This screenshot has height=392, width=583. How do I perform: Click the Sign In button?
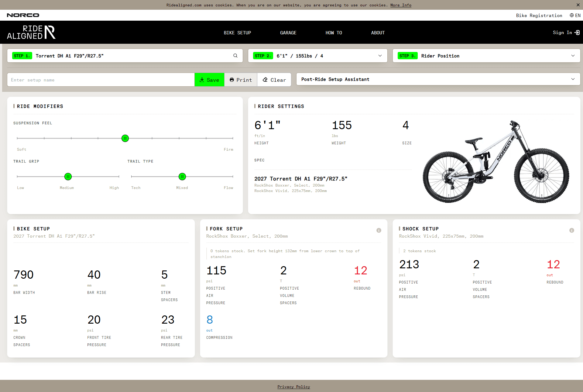click(x=566, y=33)
